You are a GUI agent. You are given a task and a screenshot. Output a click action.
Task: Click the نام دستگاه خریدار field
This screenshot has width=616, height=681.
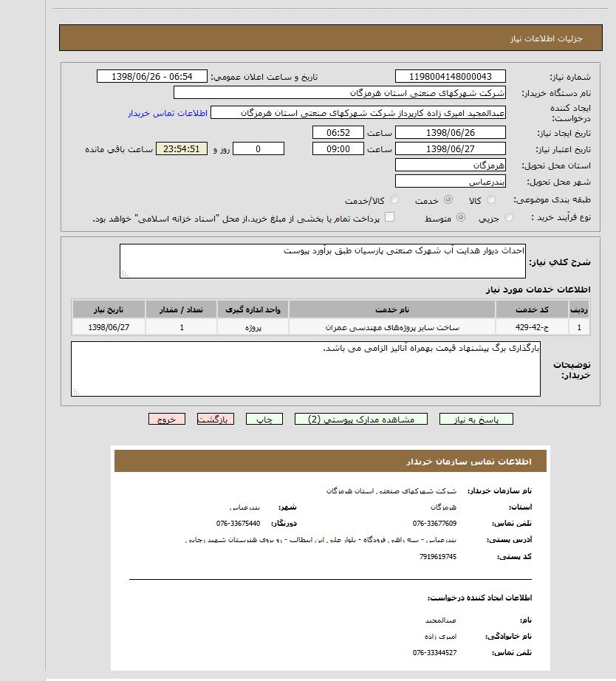pos(340,93)
